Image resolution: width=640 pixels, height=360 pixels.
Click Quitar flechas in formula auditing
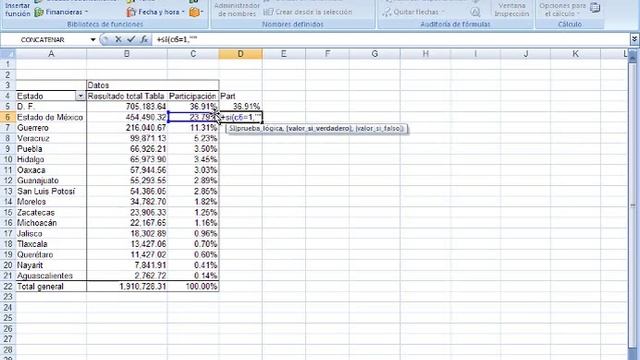pos(412,12)
